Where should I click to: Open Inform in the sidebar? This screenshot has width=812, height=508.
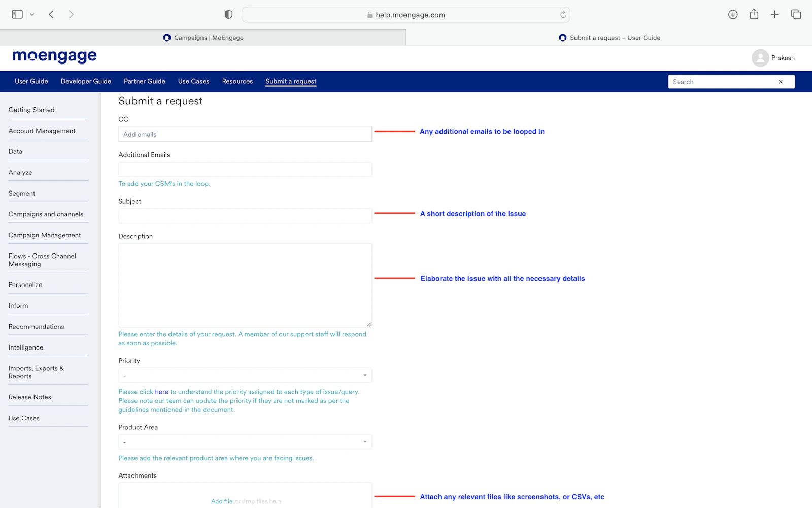point(18,306)
